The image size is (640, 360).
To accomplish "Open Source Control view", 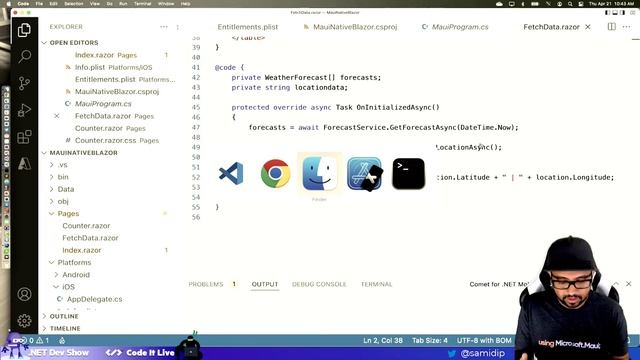I will click(x=24, y=83).
